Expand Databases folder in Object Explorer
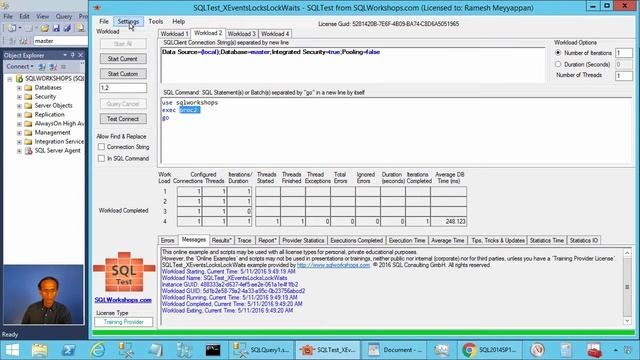Viewport: 640px width, 360px height. tap(19, 88)
